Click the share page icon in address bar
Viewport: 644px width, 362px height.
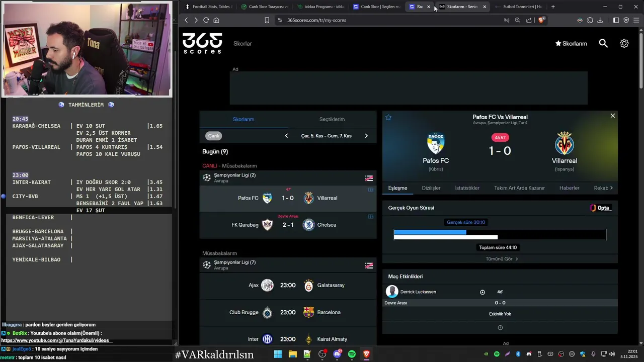click(x=529, y=20)
